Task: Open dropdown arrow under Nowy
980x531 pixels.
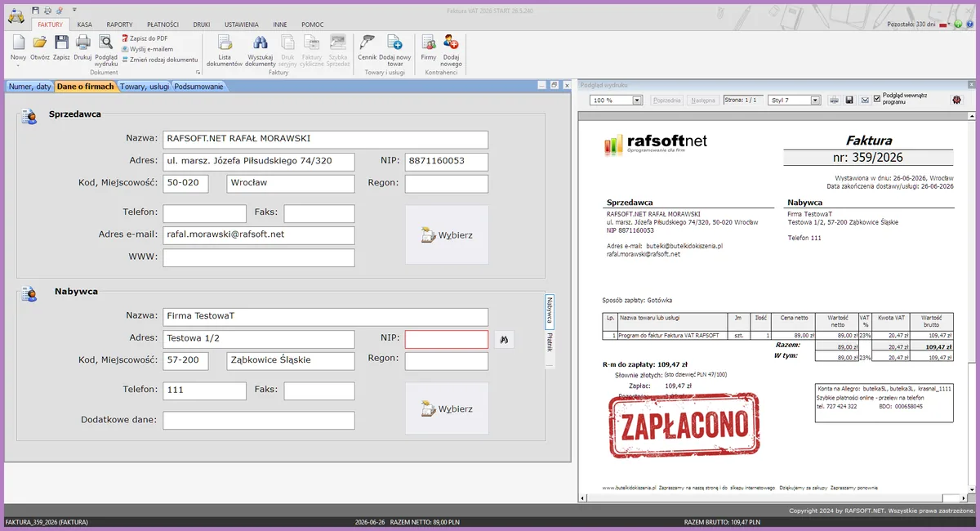Action: pyautogui.click(x=18, y=66)
